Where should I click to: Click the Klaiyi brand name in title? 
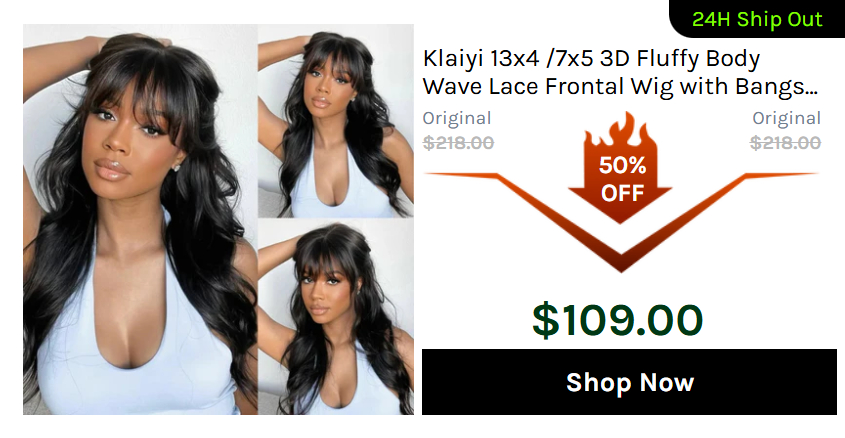(x=453, y=59)
